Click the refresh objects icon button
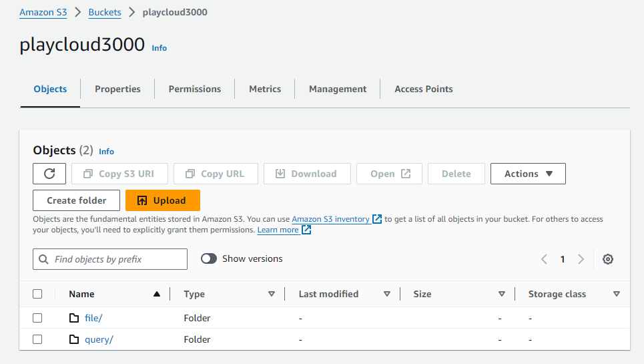644x364 pixels. point(49,174)
